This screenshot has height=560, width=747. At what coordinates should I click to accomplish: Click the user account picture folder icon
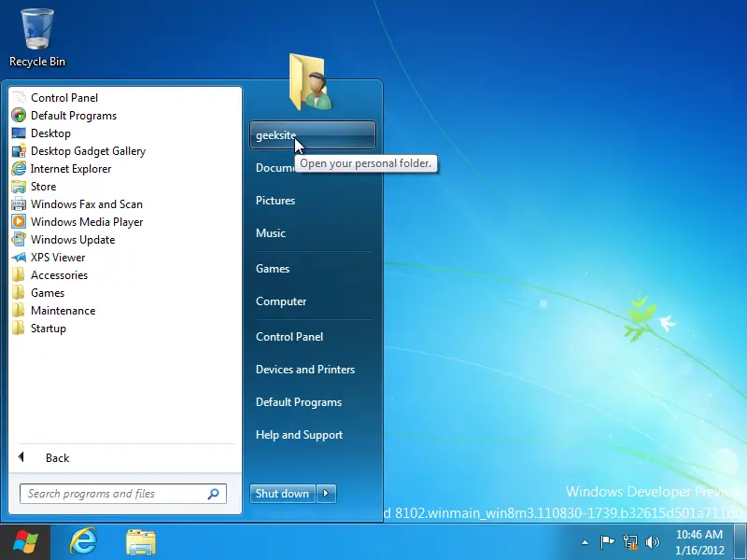[311, 82]
